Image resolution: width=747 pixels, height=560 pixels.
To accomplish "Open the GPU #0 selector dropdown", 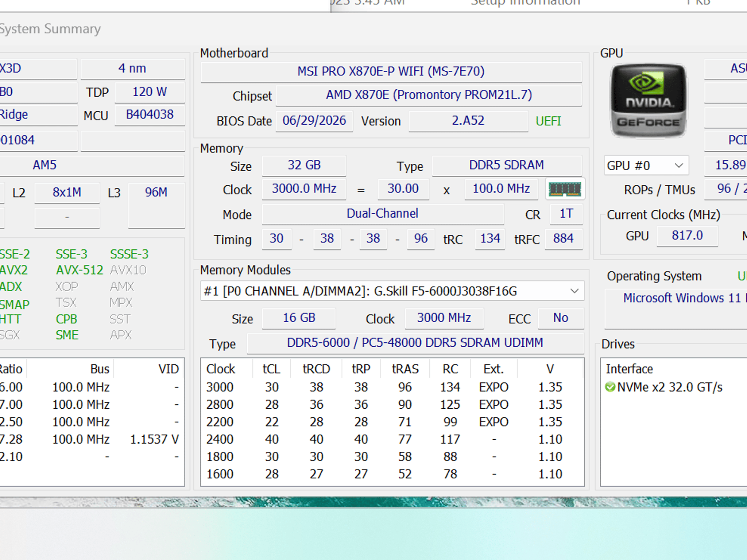I will click(x=646, y=166).
